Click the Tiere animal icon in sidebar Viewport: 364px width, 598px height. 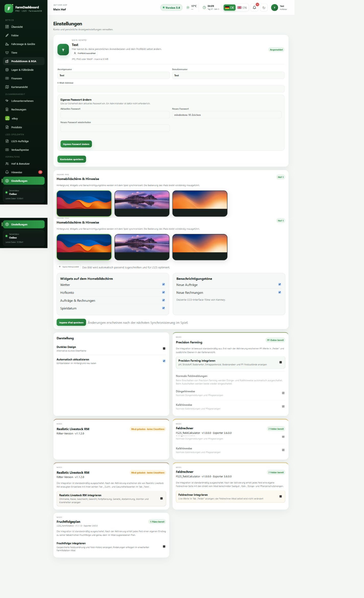point(7,53)
